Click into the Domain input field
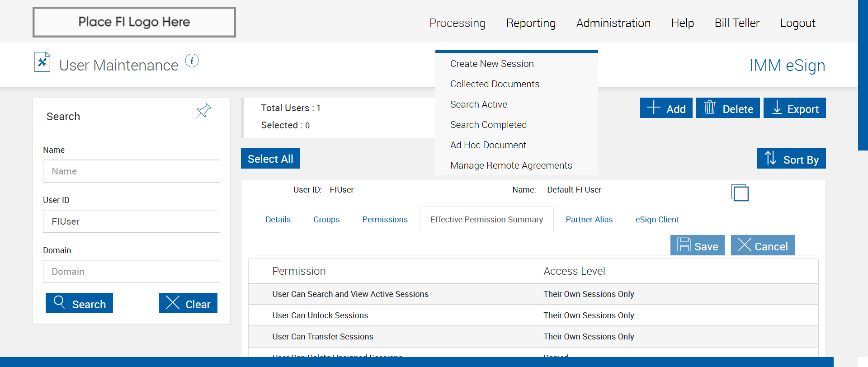The height and width of the screenshot is (367, 868). [132, 271]
